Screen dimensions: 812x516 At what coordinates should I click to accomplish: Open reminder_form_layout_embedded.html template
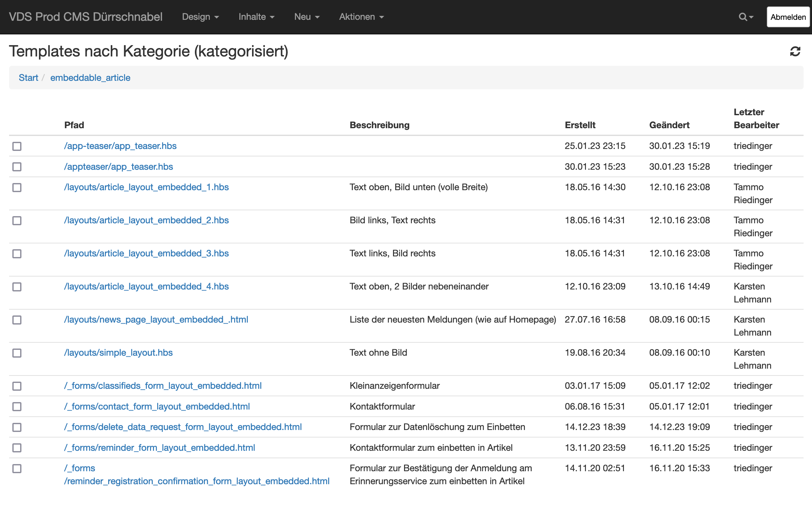coord(159,448)
